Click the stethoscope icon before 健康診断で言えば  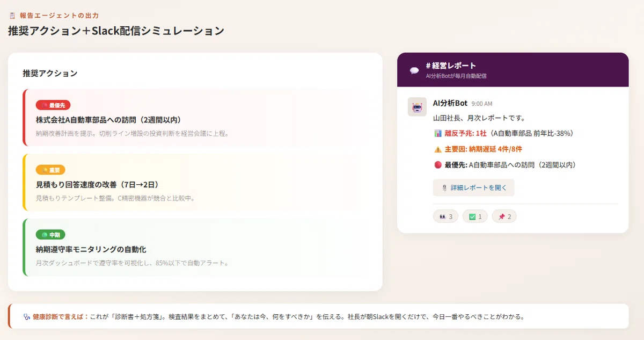pos(26,316)
